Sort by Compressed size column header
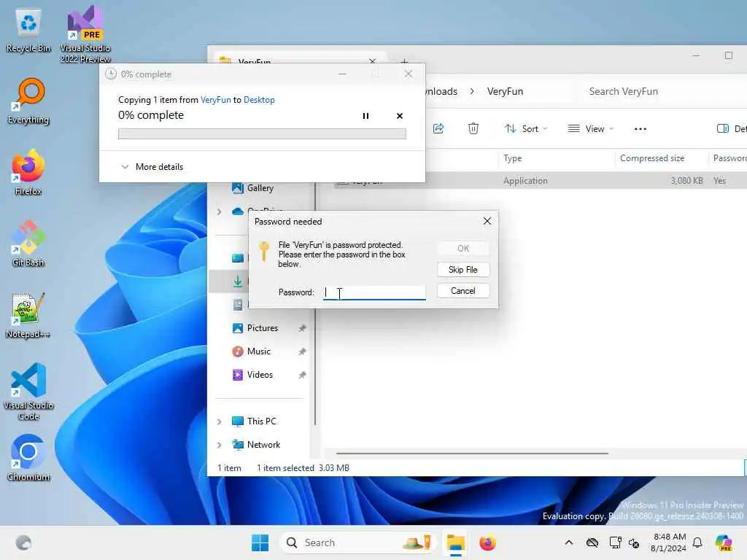Image resolution: width=747 pixels, height=560 pixels. 661,158
